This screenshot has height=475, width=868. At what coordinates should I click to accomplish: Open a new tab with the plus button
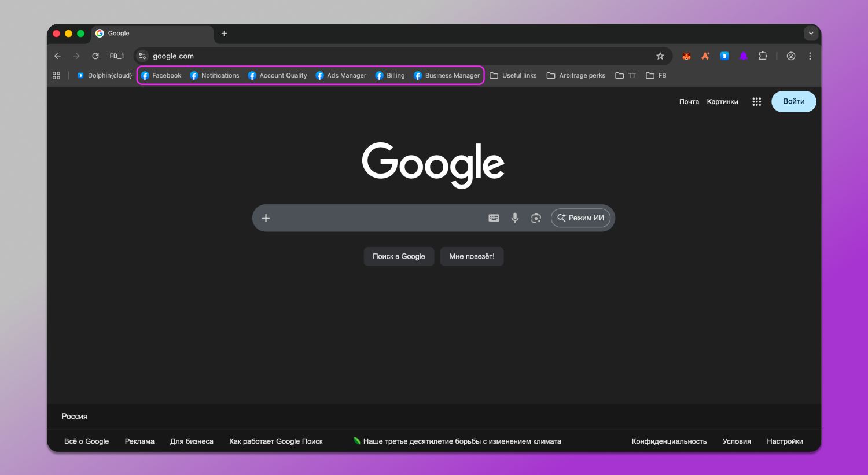point(224,34)
